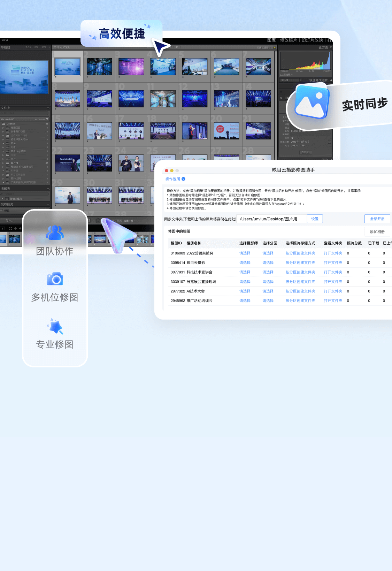
Task: Expand the 图片用 folder in the folder tree
Action: tap(3, 163)
